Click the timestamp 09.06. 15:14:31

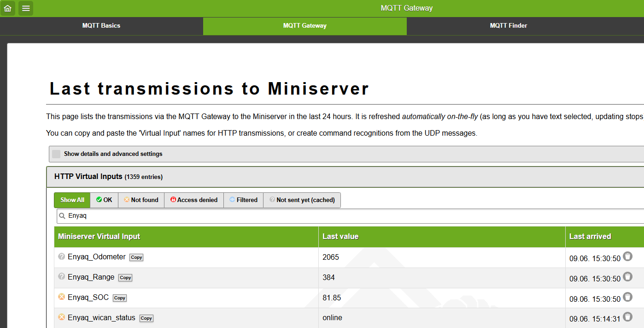point(595,319)
